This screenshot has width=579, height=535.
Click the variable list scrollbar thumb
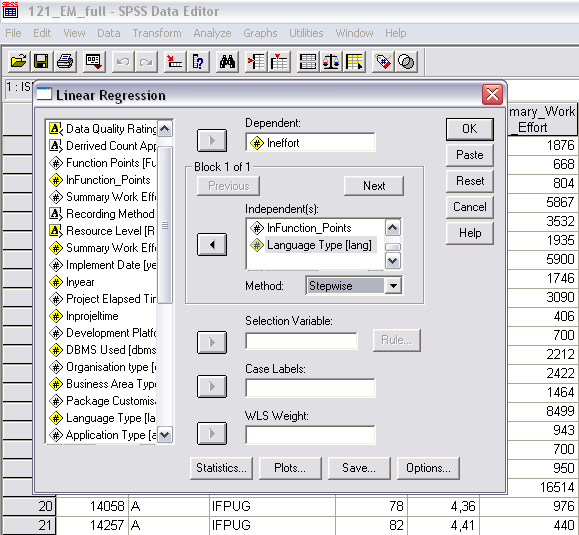[165, 225]
